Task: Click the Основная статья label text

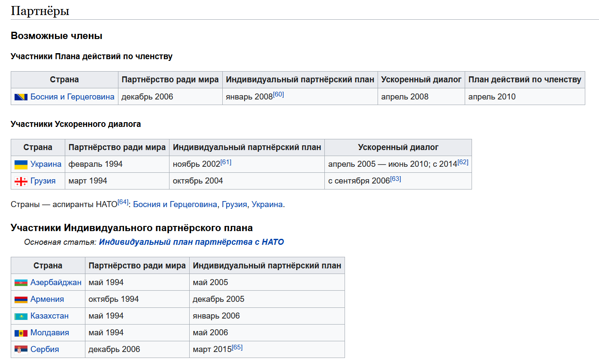Action: (x=60, y=242)
